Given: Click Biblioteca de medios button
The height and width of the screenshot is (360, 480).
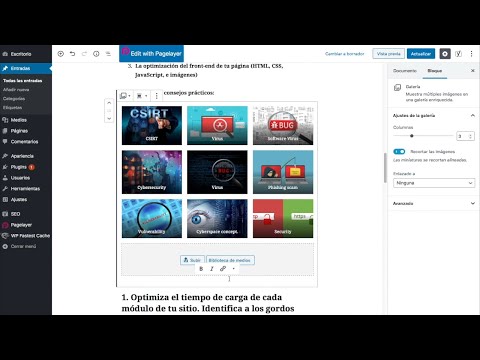Looking at the screenshot, I should [230, 260].
